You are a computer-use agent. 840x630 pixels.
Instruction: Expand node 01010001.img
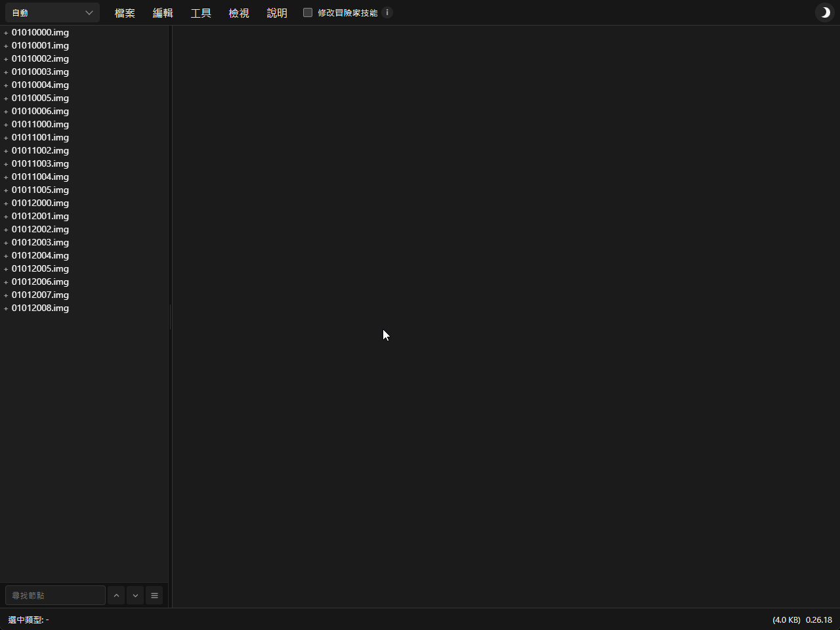point(6,46)
